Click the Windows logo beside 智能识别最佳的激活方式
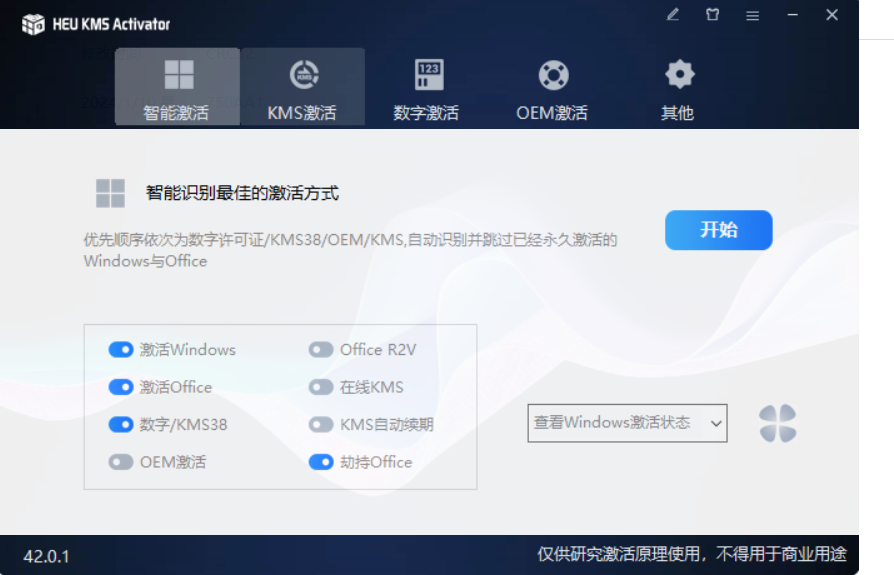Viewport: 894px width, 575px height. tap(111, 193)
